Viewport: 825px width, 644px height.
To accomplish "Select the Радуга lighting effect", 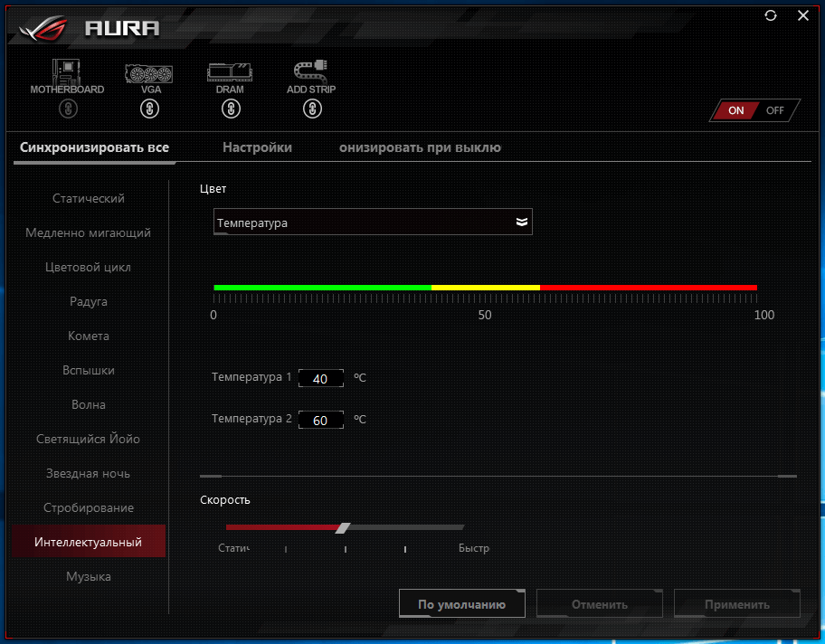I will (89, 301).
